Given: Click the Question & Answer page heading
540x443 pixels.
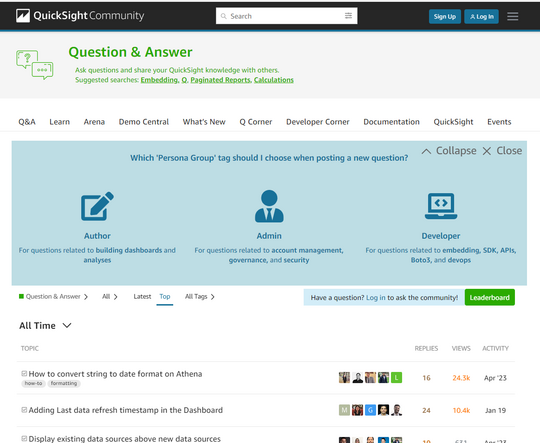Looking at the screenshot, I should tap(131, 52).
